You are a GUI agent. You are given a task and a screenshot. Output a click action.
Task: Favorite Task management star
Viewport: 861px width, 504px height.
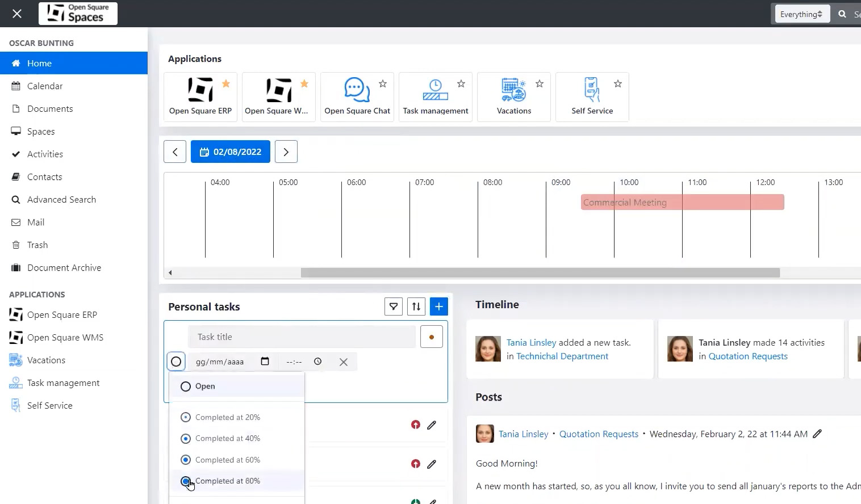click(461, 84)
